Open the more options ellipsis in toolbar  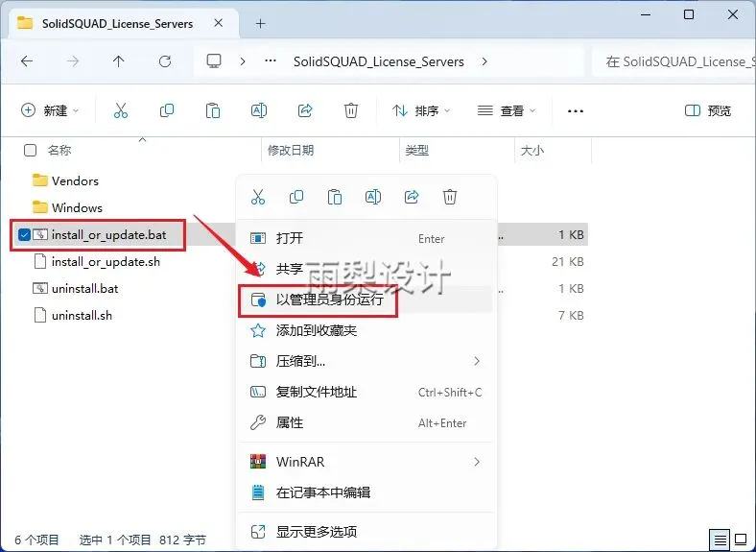pos(576,111)
